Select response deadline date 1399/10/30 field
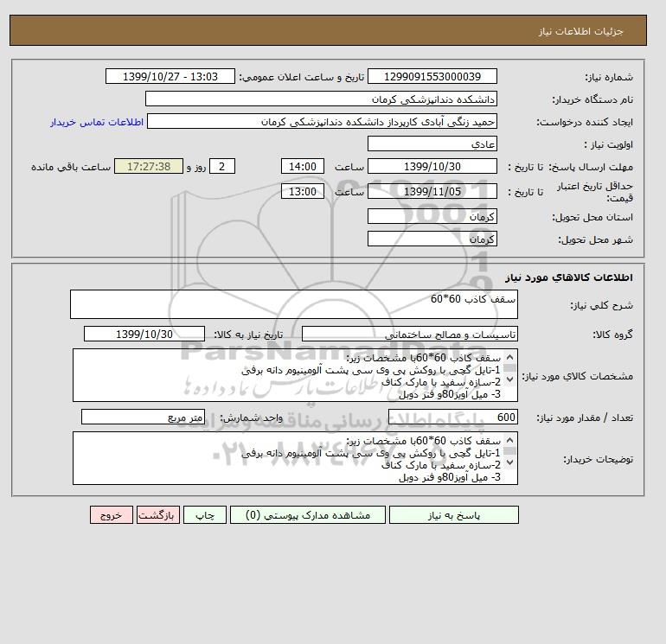666x644 pixels. point(432,167)
